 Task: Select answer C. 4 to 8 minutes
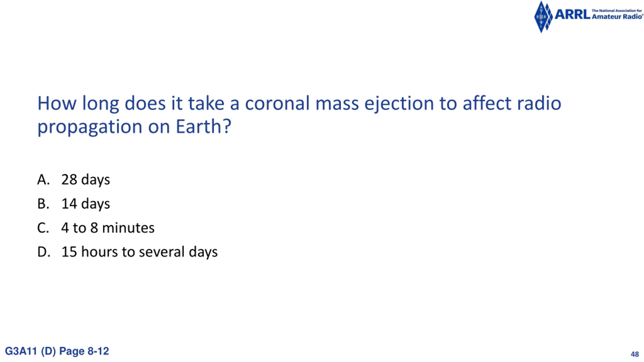pos(96,228)
